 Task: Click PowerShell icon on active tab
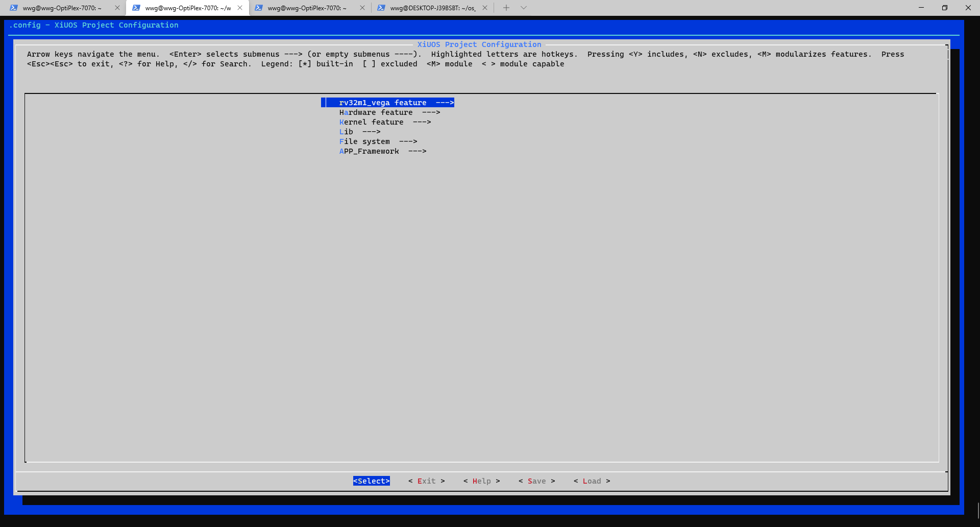pyautogui.click(x=136, y=8)
